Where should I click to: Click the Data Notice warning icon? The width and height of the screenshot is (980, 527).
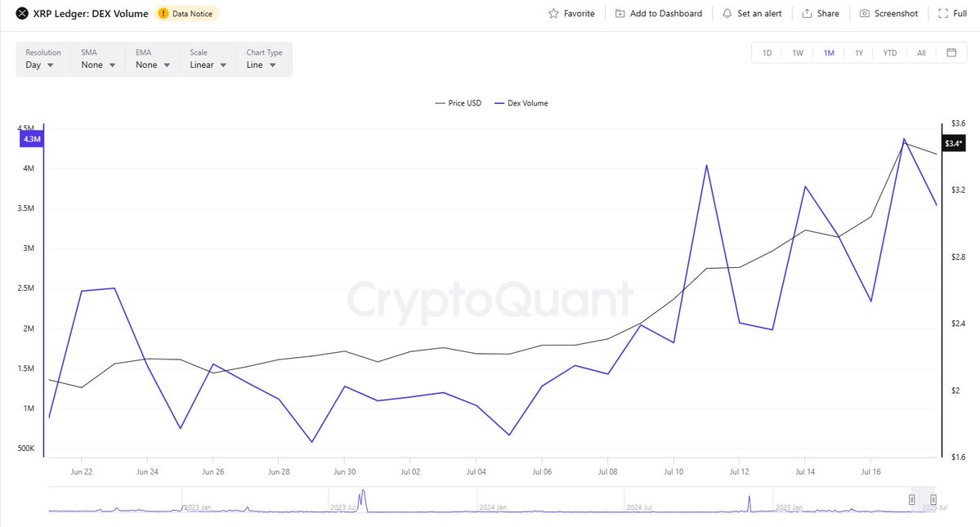pyautogui.click(x=163, y=13)
